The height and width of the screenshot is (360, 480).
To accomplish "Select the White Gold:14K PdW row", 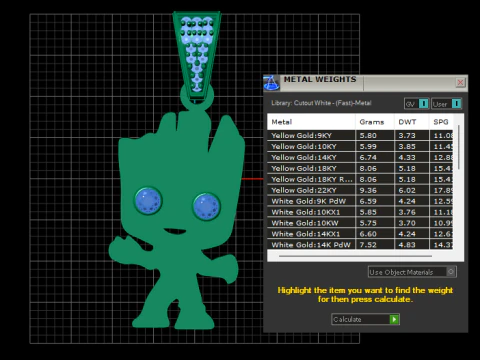I will pos(360,245).
